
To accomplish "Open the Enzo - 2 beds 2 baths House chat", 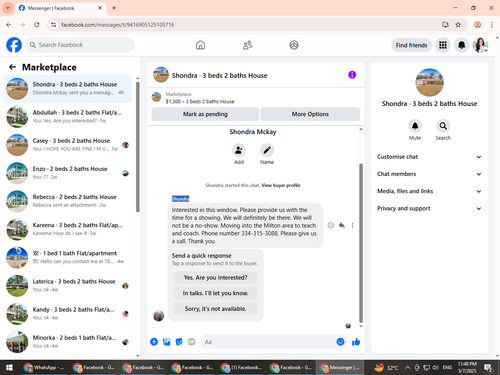I will tap(67, 173).
